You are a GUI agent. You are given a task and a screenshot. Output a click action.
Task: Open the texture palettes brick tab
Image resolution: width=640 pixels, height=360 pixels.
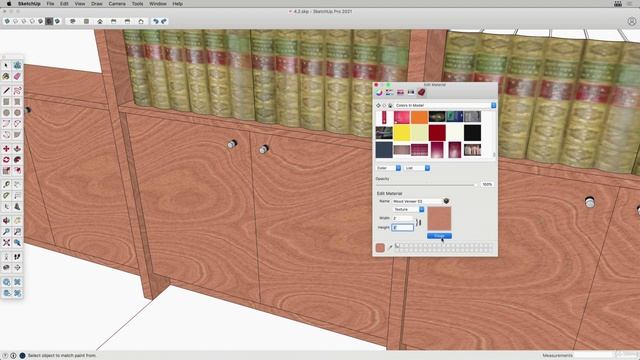point(421,93)
